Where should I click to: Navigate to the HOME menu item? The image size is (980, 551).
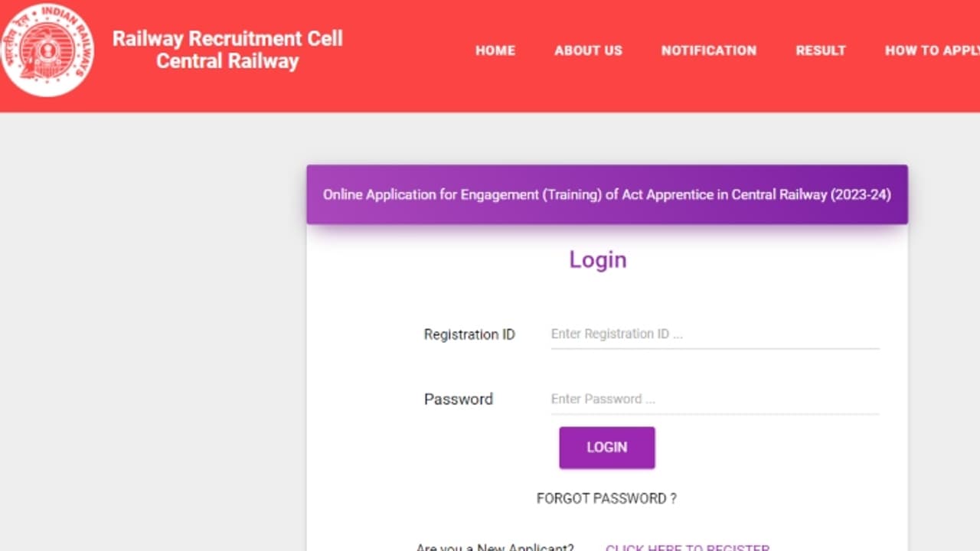(x=495, y=51)
